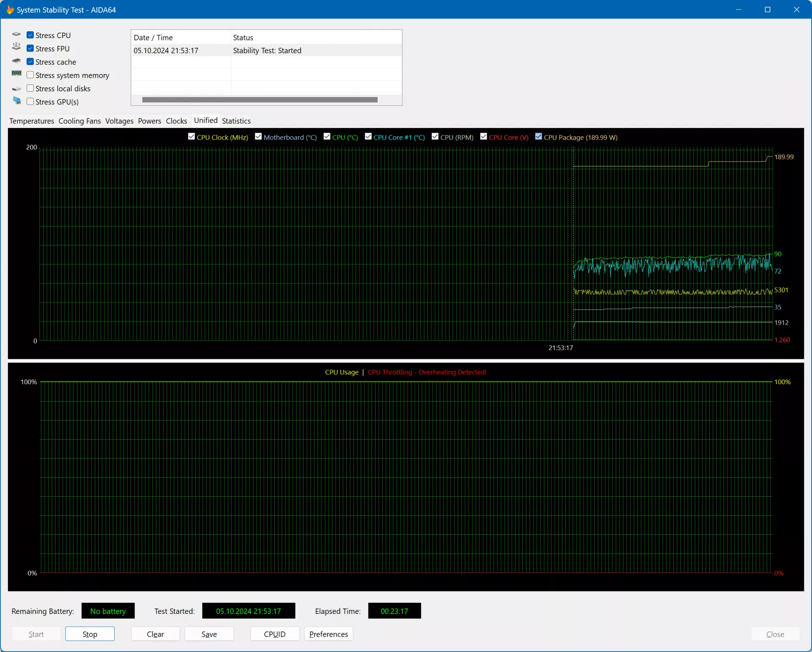Save the test results
Image resolution: width=812 pixels, height=652 pixels.
pyautogui.click(x=209, y=634)
